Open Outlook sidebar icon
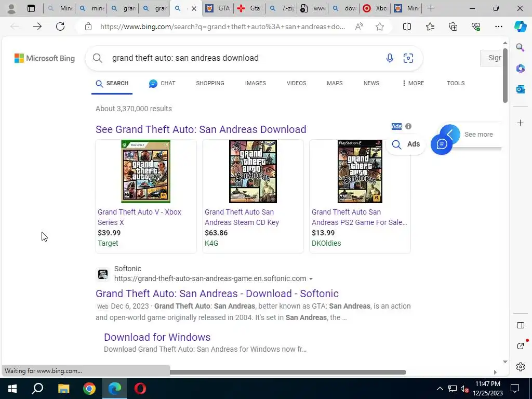Screen dimensions: 532x399 click(x=520, y=89)
